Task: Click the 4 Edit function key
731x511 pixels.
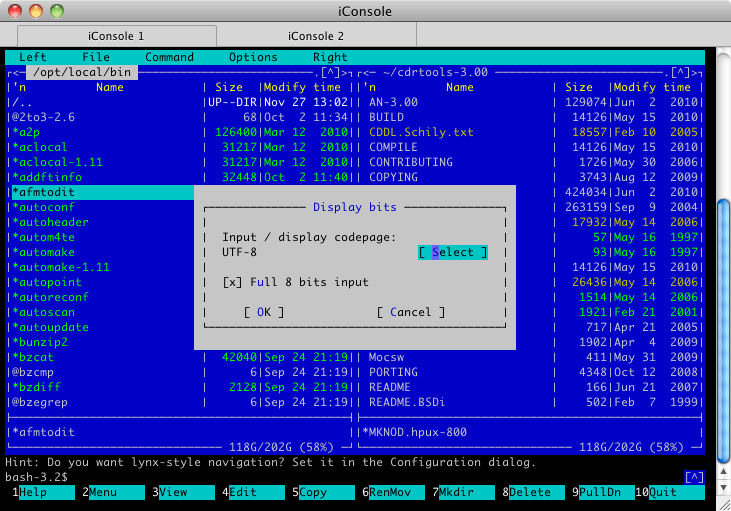Action: (x=253, y=492)
